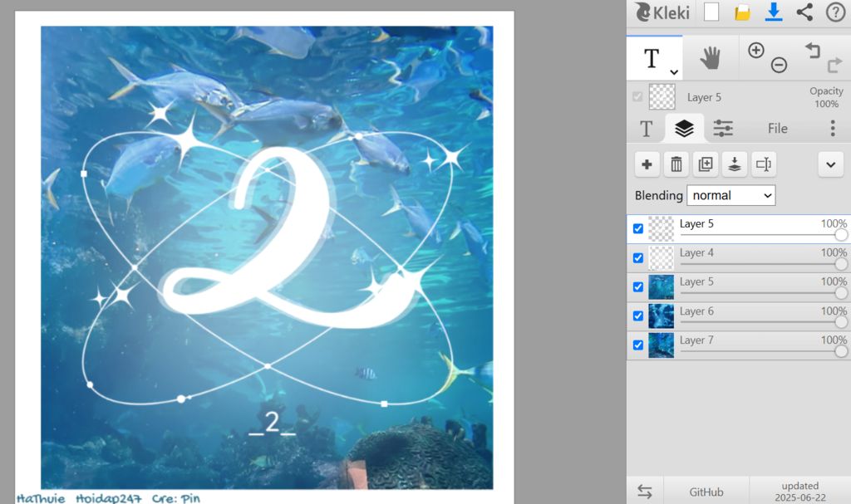Expand the layer options chevron menu
Screen dimensions: 851x504
(830, 164)
